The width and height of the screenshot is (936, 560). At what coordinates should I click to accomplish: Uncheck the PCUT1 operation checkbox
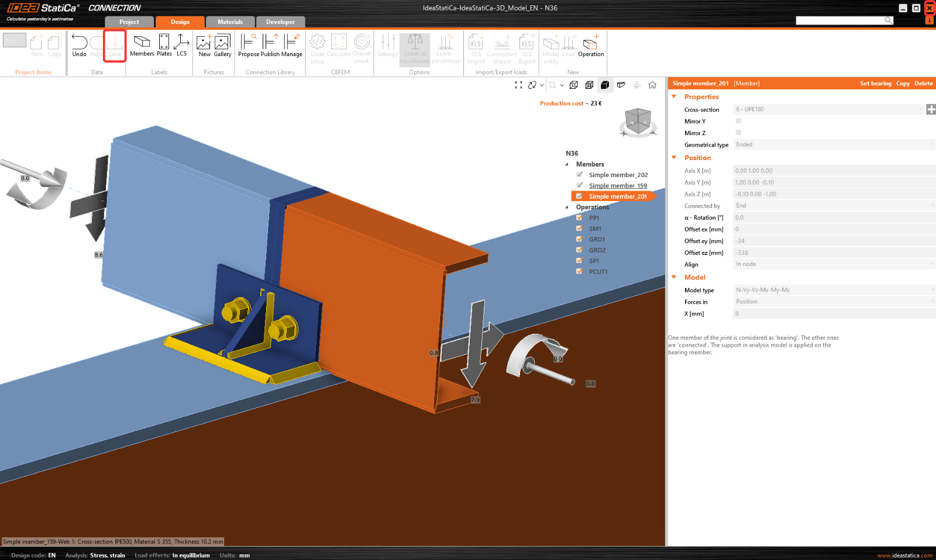pyautogui.click(x=579, y=271)
